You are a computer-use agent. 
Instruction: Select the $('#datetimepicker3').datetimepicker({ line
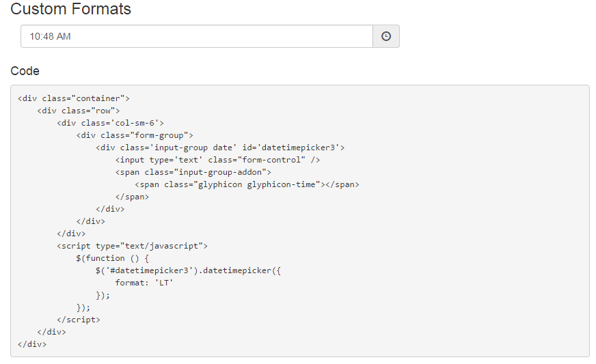coord(188,270)
